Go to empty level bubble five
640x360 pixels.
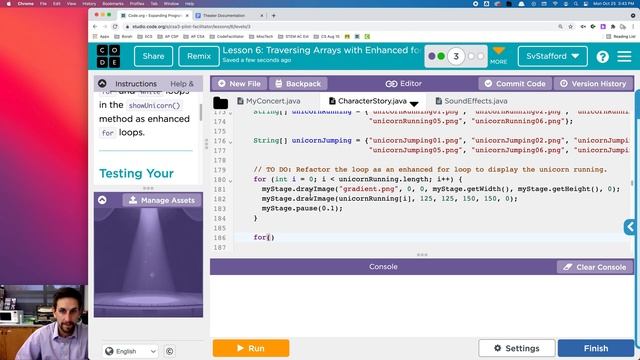coord(480,56)
